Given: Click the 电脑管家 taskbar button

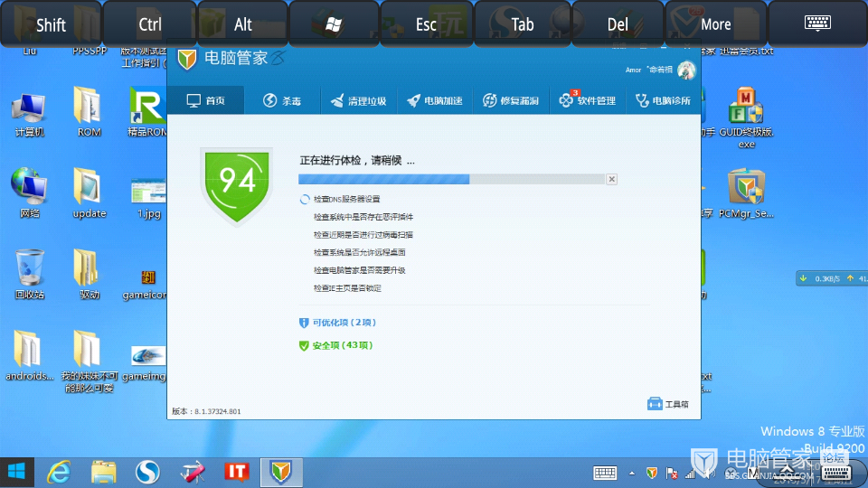Looking at the screenshot, I should click(x=280, y=472).
